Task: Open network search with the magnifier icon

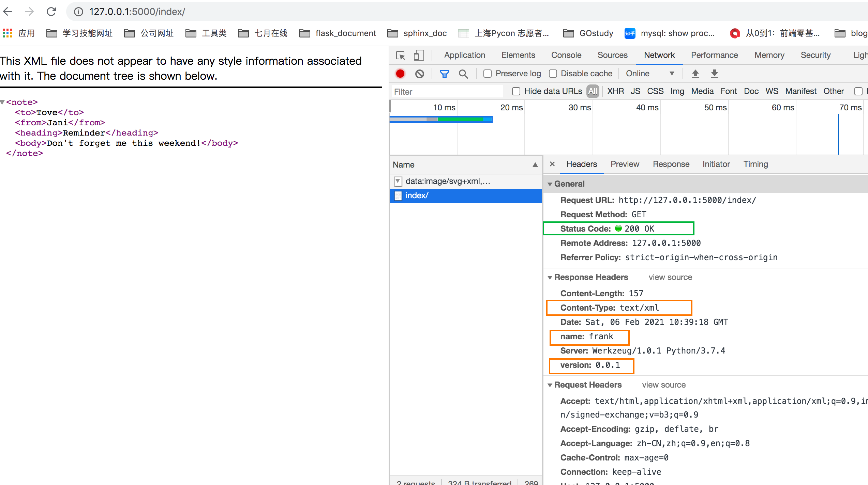Action: 463,74
